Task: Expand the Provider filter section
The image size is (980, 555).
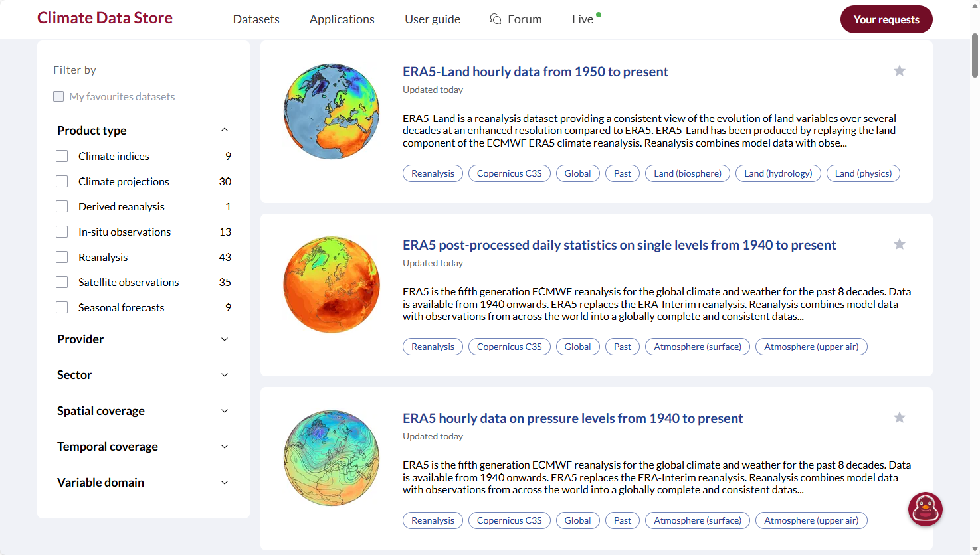Action: [225, 339]
